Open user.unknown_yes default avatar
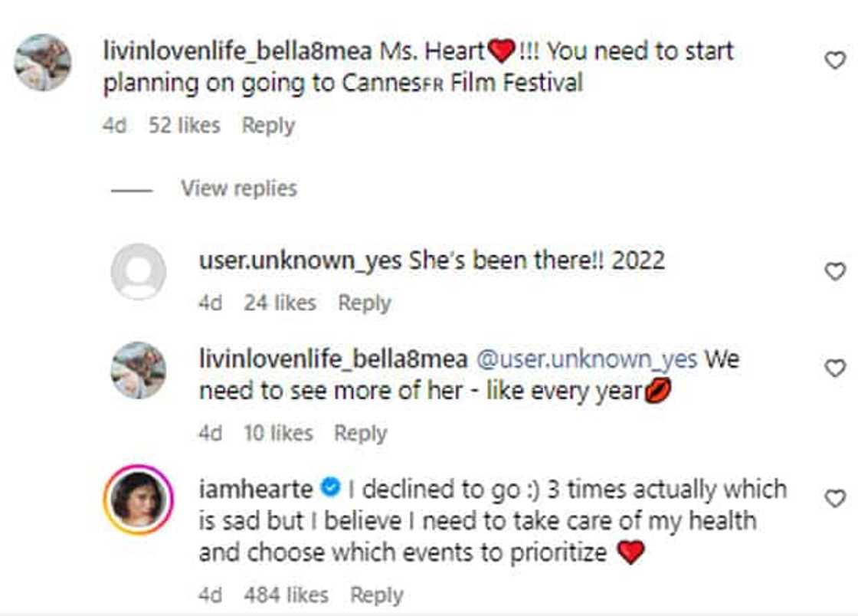Viewport: 858px width, 616px height. point(138,272)
